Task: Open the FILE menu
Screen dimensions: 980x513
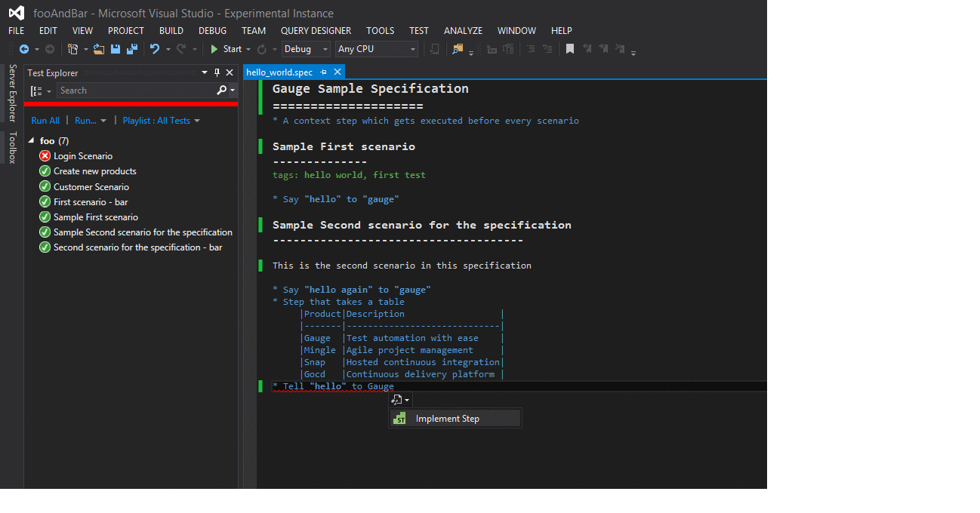Action: (x=17, y=31)
